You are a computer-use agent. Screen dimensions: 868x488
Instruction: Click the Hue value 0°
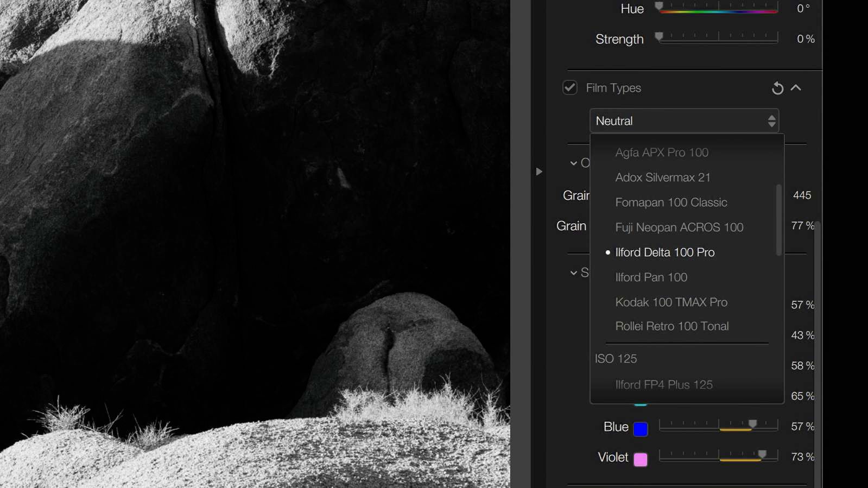point(803,8)
